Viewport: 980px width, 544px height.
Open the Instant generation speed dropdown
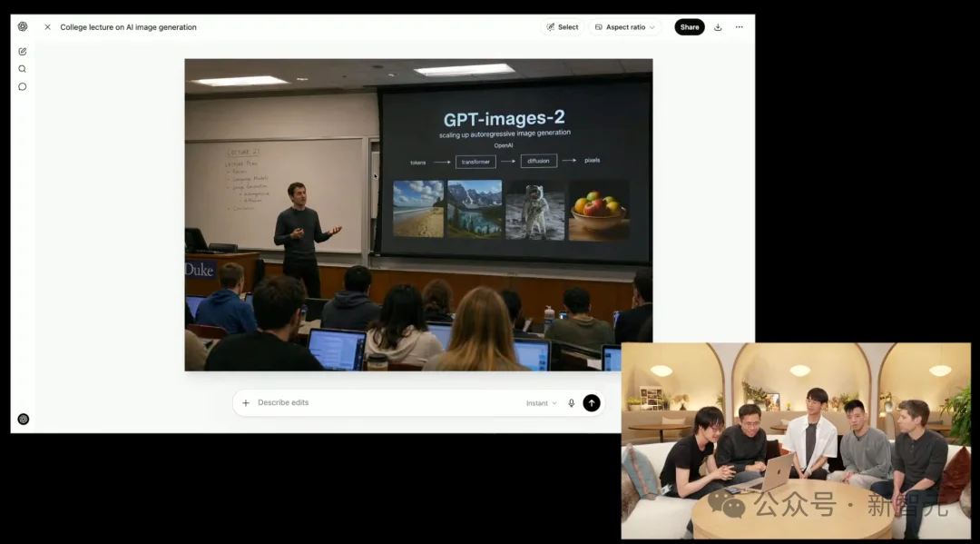(x=541, y=402)
